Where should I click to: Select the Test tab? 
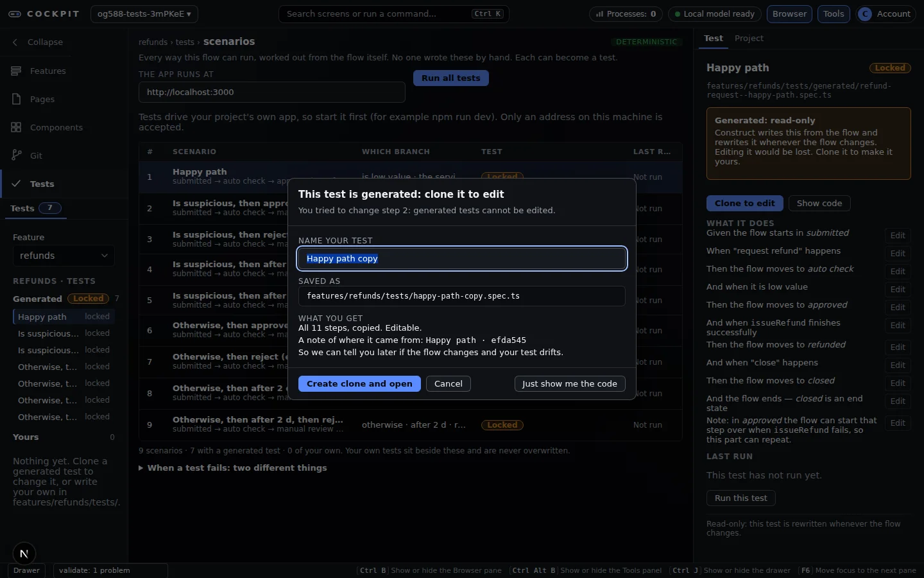[713, 39]
